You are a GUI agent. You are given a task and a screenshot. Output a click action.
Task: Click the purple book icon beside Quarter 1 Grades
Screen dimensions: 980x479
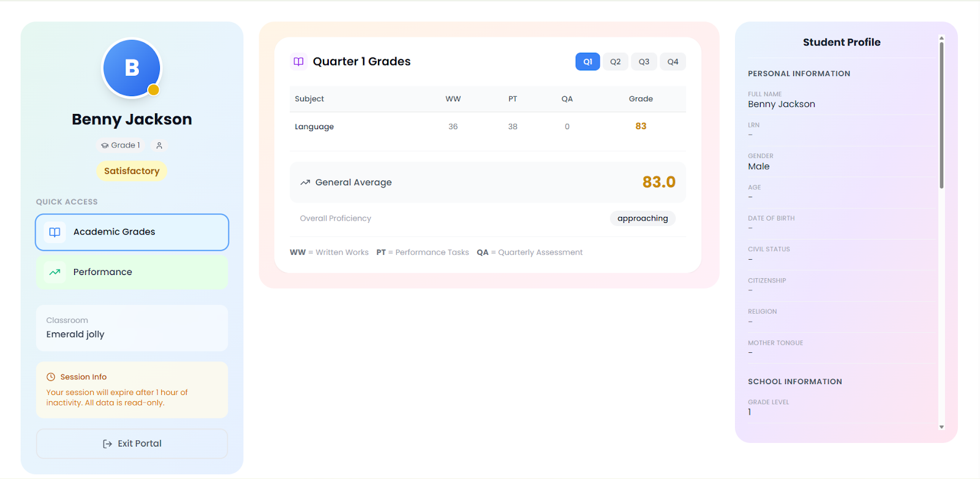(299, 61)
